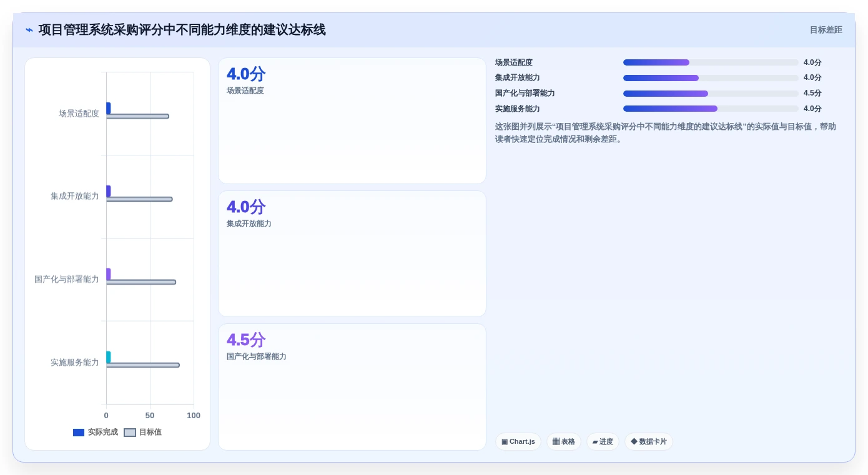Open the 集成开放能力 4.0分 data card

coord(352,254)
